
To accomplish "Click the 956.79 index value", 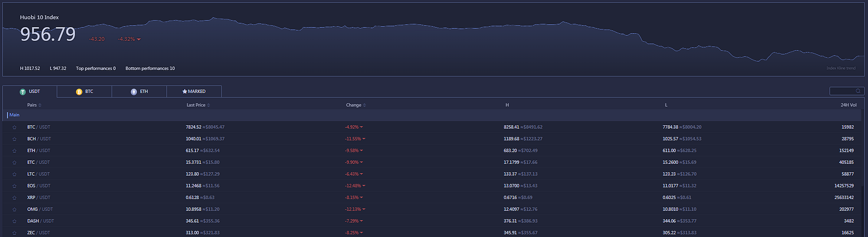I will (x=48, y=35).
